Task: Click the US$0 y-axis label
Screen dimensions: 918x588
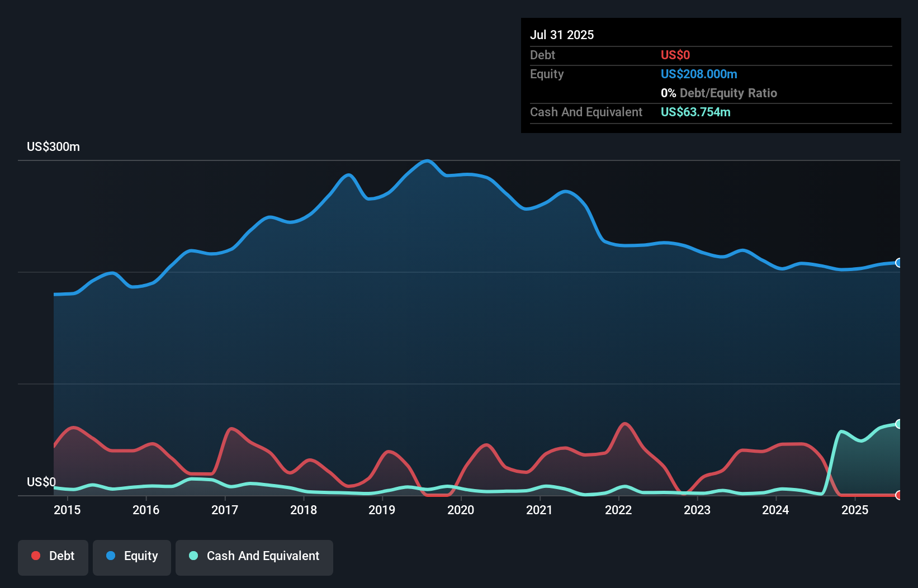Action: coord(41,482)
